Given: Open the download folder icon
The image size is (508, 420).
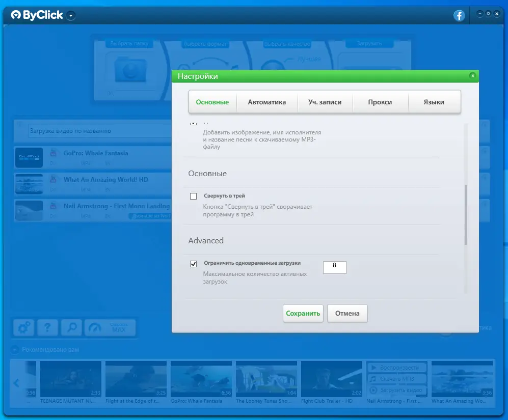Looking at the screenshot, I should (x=130, y=69).
